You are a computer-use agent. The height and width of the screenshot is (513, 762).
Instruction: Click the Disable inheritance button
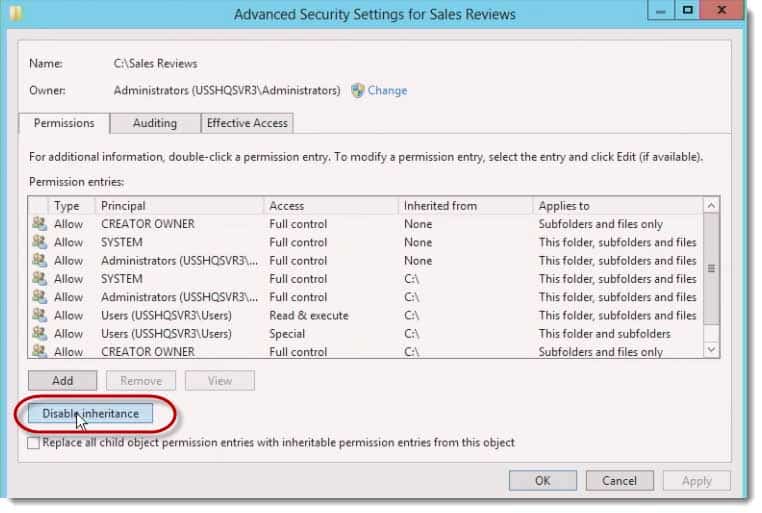pyautogui.click(x=90, y=413)
